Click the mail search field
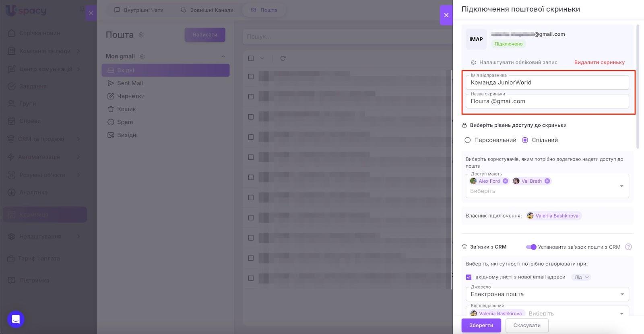The image size is (644, 334). 347,36
